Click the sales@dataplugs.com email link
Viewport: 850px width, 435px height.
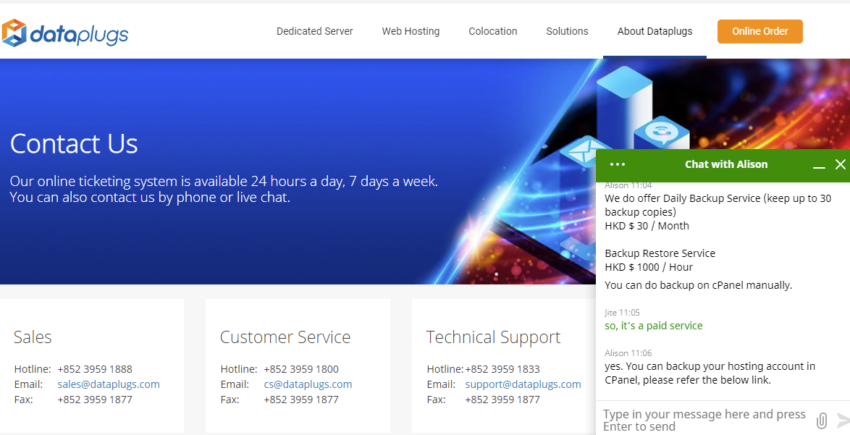(108, 384)
